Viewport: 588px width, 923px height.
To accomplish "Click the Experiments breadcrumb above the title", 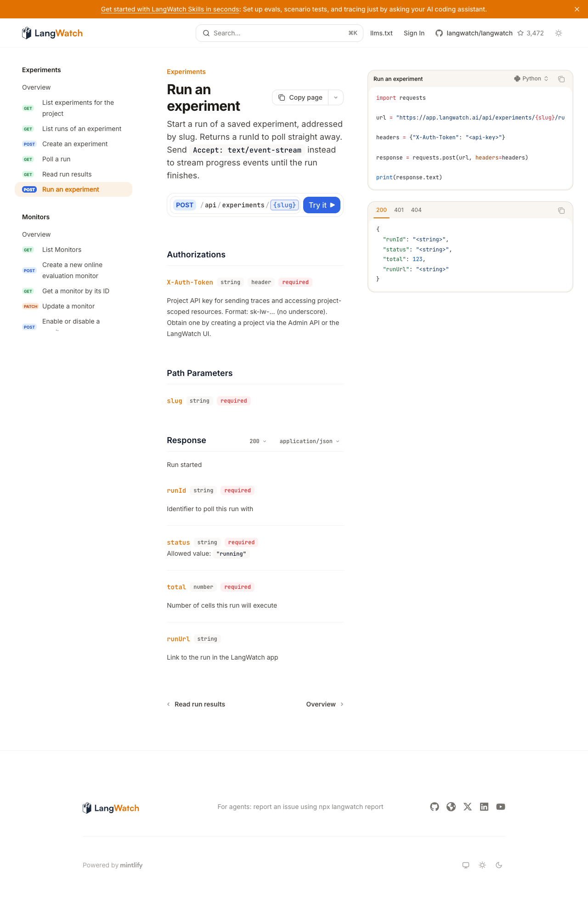I will pyautogui.click(x=186, y=72).
